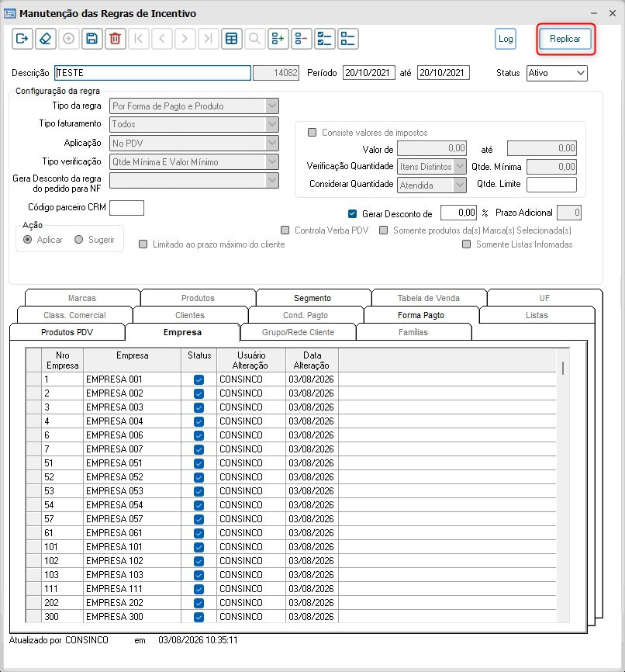Toggle Gerar Desconto de checkbox
The height and width of the screenshot is (672, 625).
point(352,213)
